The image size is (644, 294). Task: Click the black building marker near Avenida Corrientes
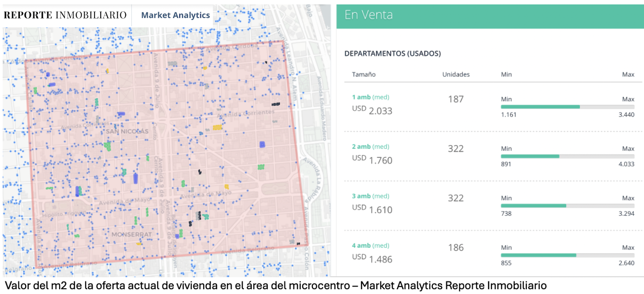click(x=276, y=105)
